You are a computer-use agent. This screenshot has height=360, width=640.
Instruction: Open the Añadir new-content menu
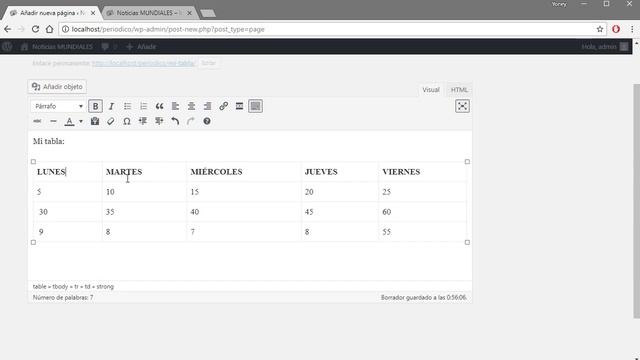141,47
